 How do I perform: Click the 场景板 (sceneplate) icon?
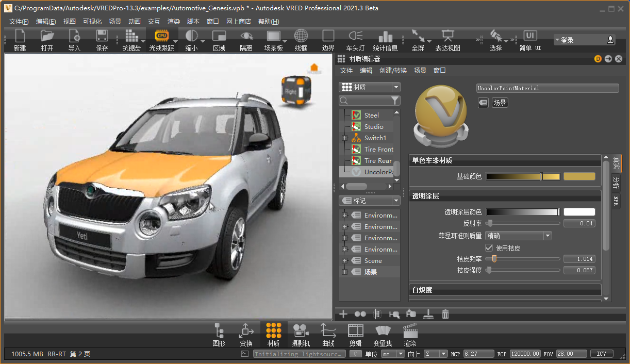[x=273, y=36]
